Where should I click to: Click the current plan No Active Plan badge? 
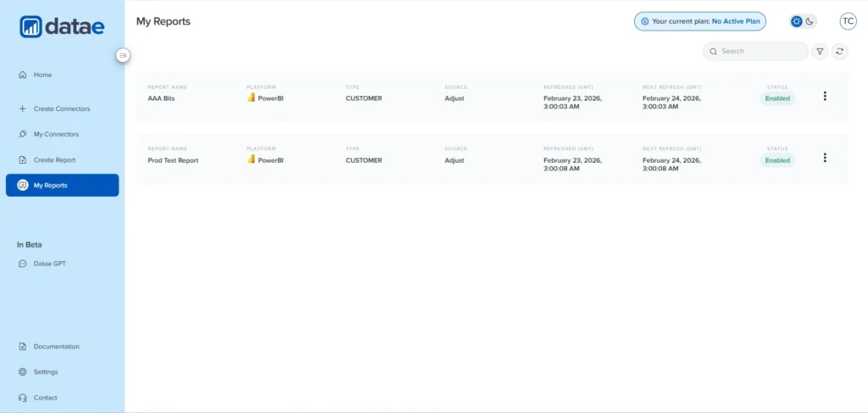pyautogui.click(x=699, y=21)
